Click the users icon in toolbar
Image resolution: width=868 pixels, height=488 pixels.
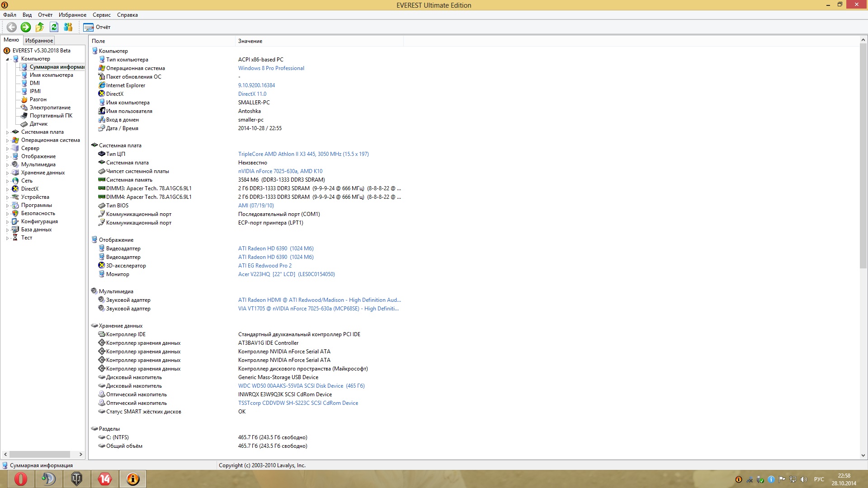tap(68, 27)
